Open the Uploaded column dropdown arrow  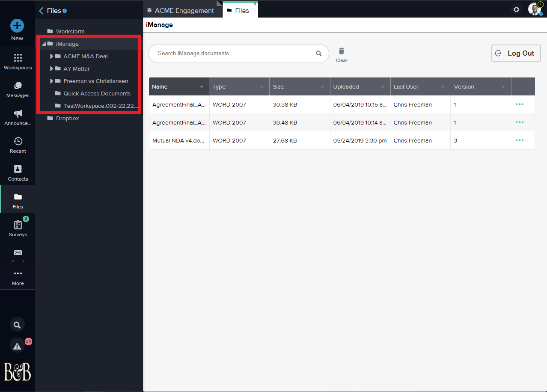point(383,87)
